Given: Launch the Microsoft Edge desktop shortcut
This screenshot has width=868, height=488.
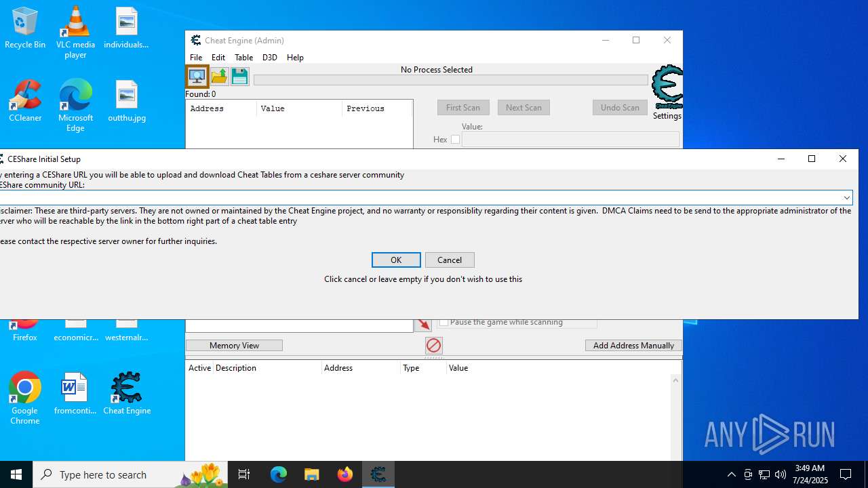Looking at the screenshot, I should tap(75, 106).
